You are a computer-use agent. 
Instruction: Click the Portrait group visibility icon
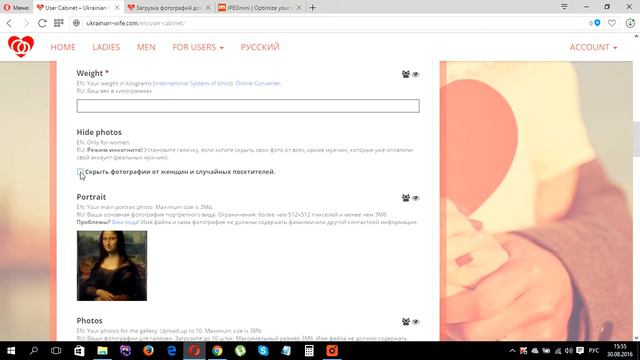pyautogui.click(x=406, y=198)
